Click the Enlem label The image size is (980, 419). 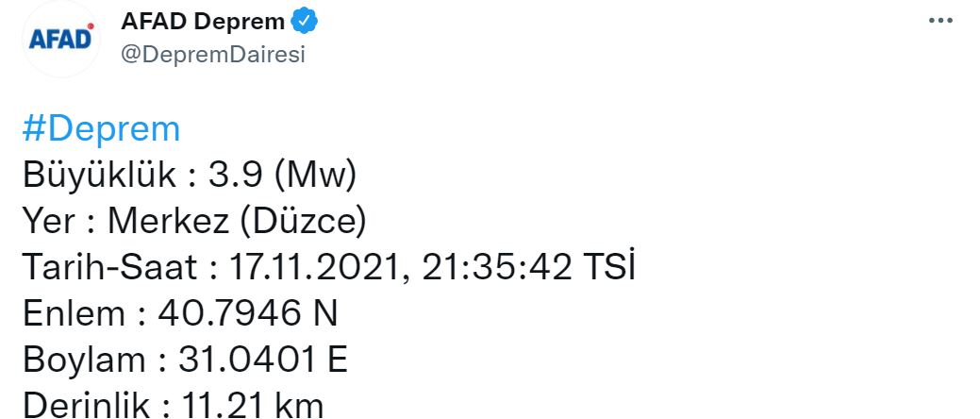[74, 314]
